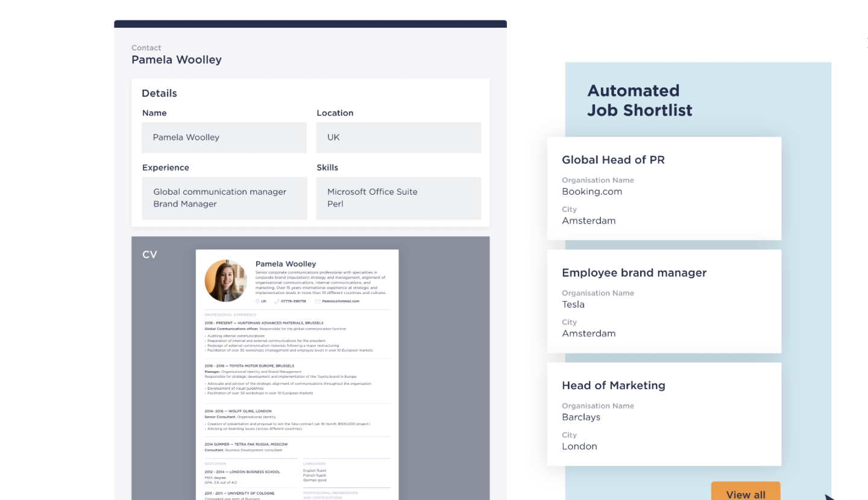Image resolution: width=868 pixels, height=500 pixels.
Task: Click the Huntsmans Advanced Materials, Brussels entry
Action: [x=264, y=323]
